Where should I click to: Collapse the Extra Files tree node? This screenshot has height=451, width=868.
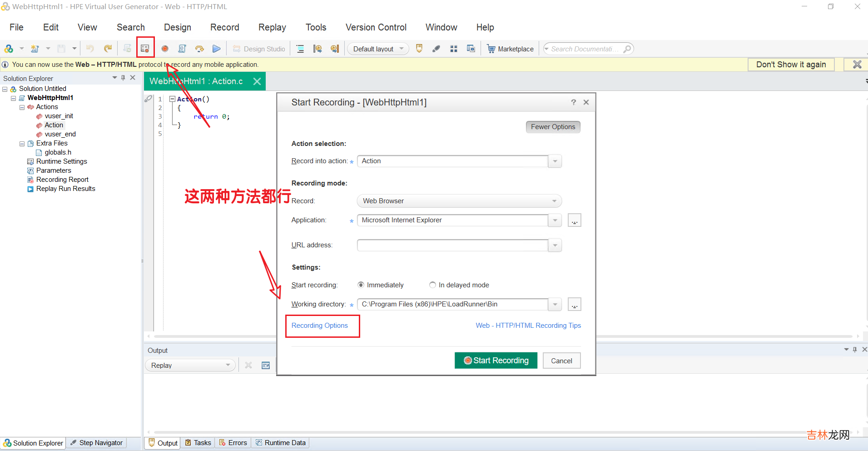pyautogui.click(x=22, y=144)
